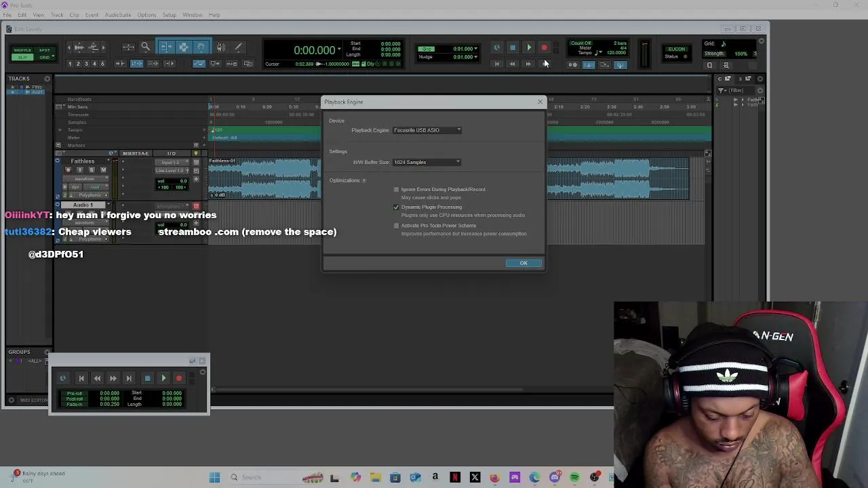The height and width of the screenshot is (488, 868).
Task: Open Faithless track Input 1-2 selector
Action: click(x=172, y=163)
